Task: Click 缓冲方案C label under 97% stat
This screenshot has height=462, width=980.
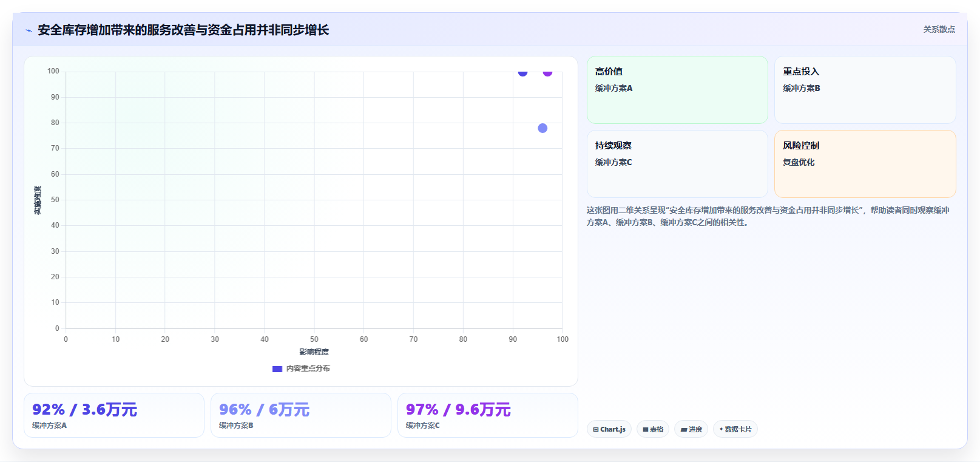Action: [x=423, y=426]
